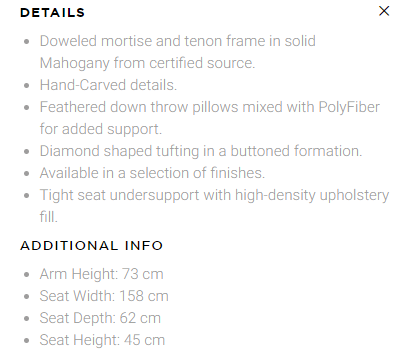Click the DETAILS heading
The width and height of the screenshot is (417, 364).
click(52, 13)
